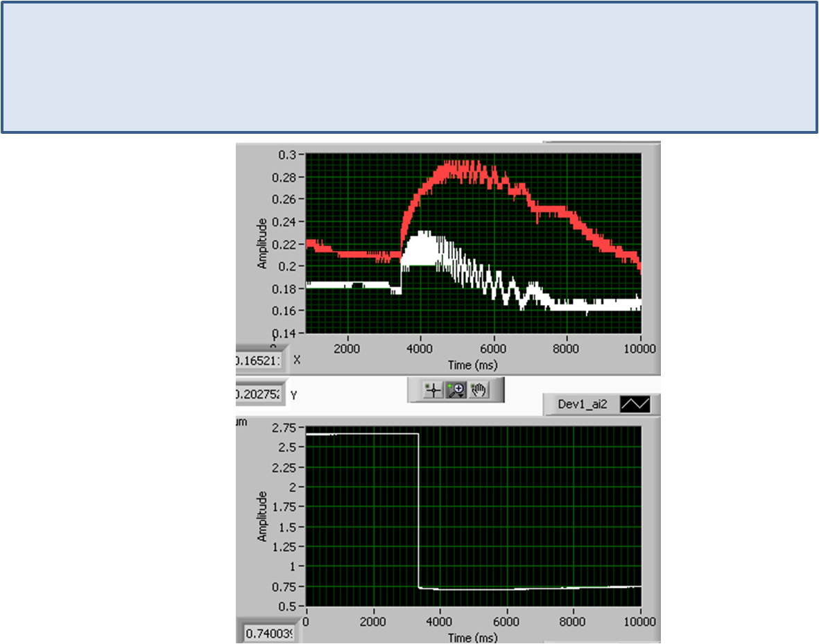
Task: Click the 0.14 minimum on upper Y scale
Action: (285, 333)
